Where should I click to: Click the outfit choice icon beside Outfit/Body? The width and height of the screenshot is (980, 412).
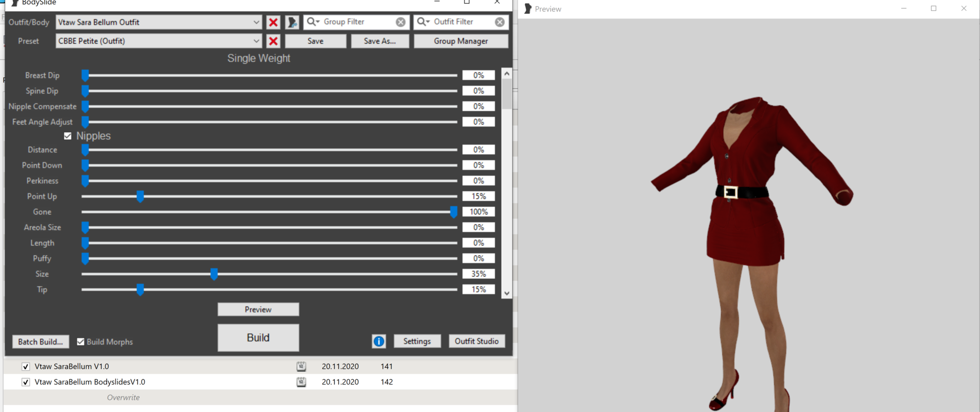pos(292,22)
